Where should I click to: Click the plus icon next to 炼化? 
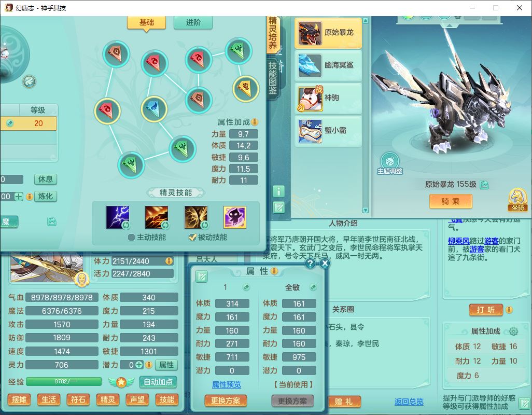coord(19,197)
